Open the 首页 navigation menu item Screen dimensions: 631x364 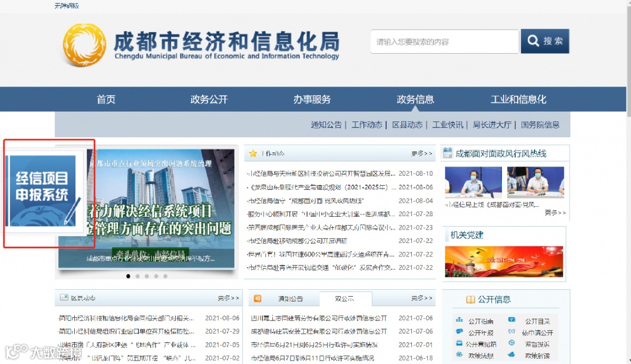click(x=106, y=99)
